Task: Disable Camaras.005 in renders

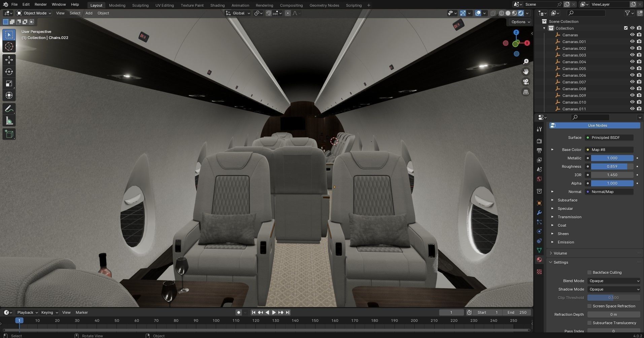Action: 639,69
